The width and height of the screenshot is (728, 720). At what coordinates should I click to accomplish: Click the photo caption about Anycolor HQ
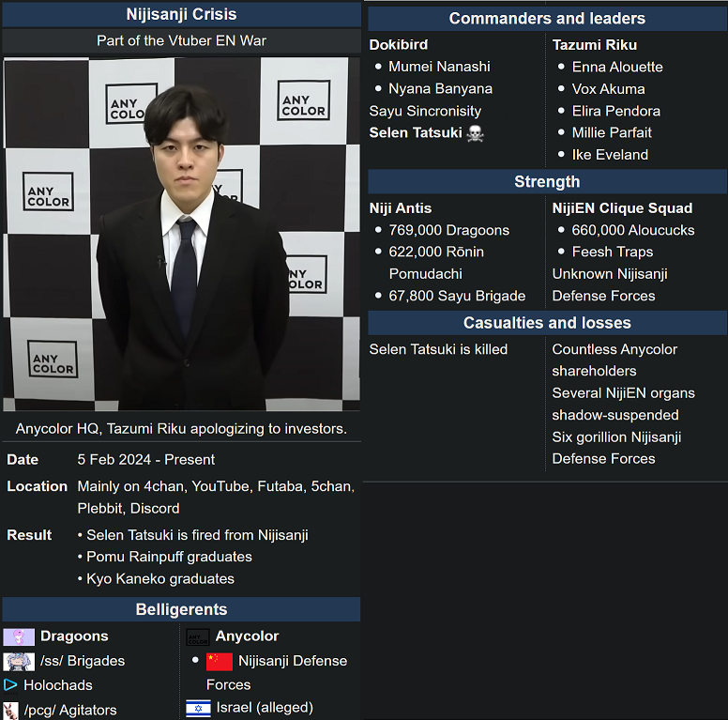tap(182, 429)
